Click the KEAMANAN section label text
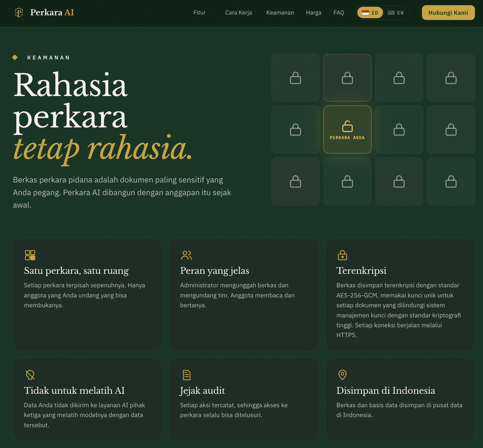Image resolution: width=483 pixels, height=448 pixels. 48,57
